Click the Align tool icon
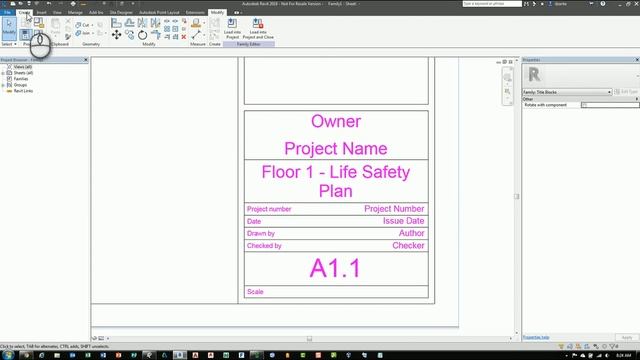Screen dimensions: 640x360 coord(116,23)
